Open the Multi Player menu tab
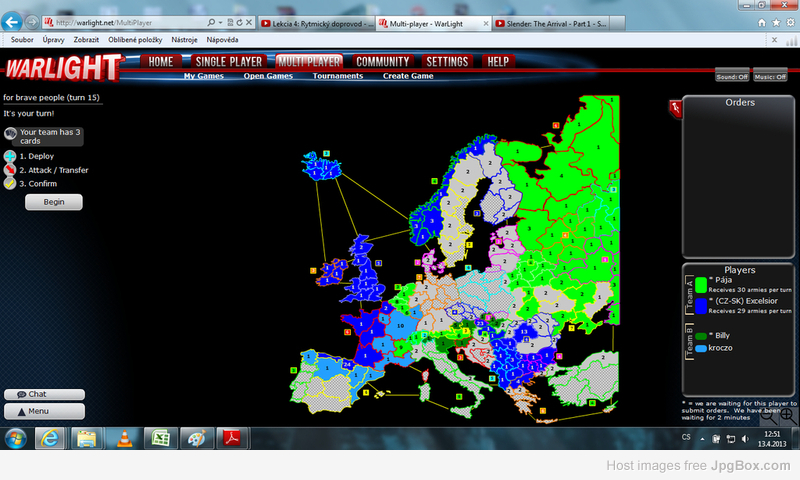 point(309,62)
